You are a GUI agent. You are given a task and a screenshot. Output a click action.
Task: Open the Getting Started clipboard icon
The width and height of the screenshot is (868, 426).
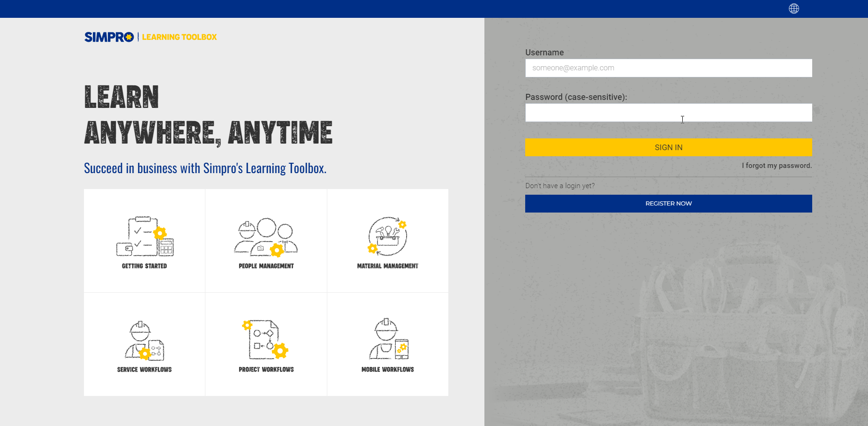[x=145, y=236]
